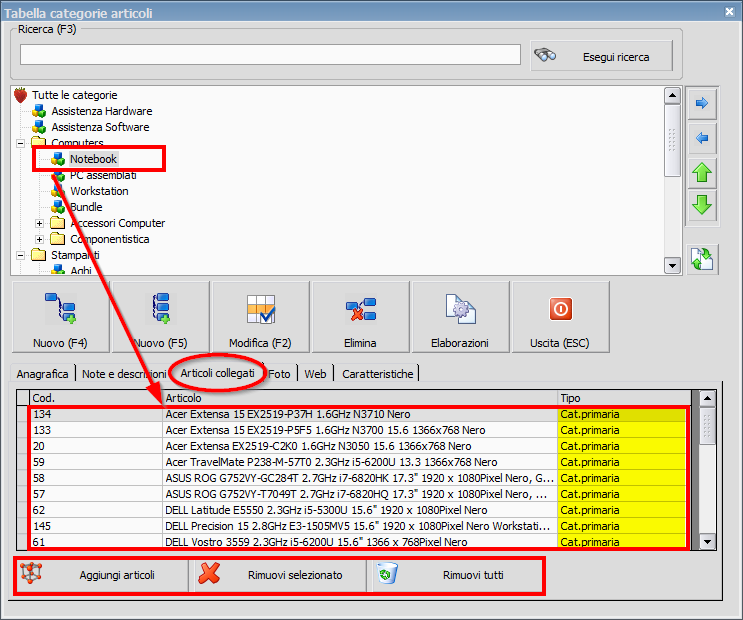Select row Acer Extensa EX2519-C2K0
The height and width of the screenshot is (620, 743).
click(358, 446)
